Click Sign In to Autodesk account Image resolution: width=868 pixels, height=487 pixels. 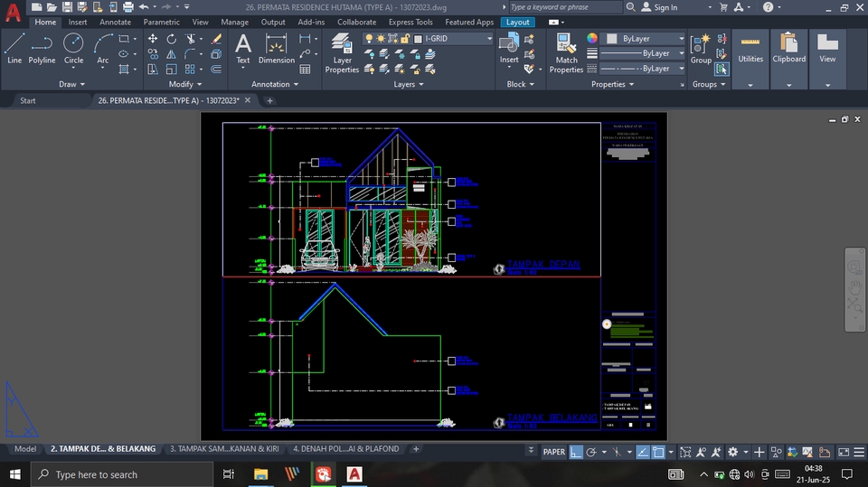coord(665,7)
